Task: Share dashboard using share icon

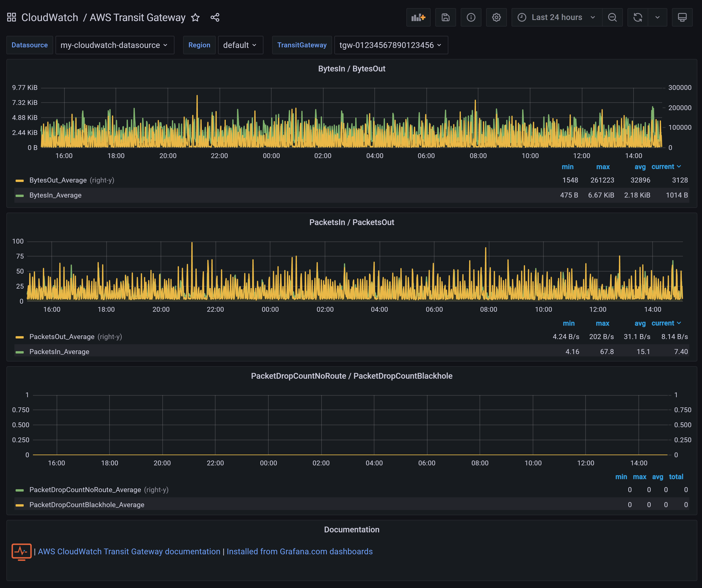Action: (x=215, y=17)
